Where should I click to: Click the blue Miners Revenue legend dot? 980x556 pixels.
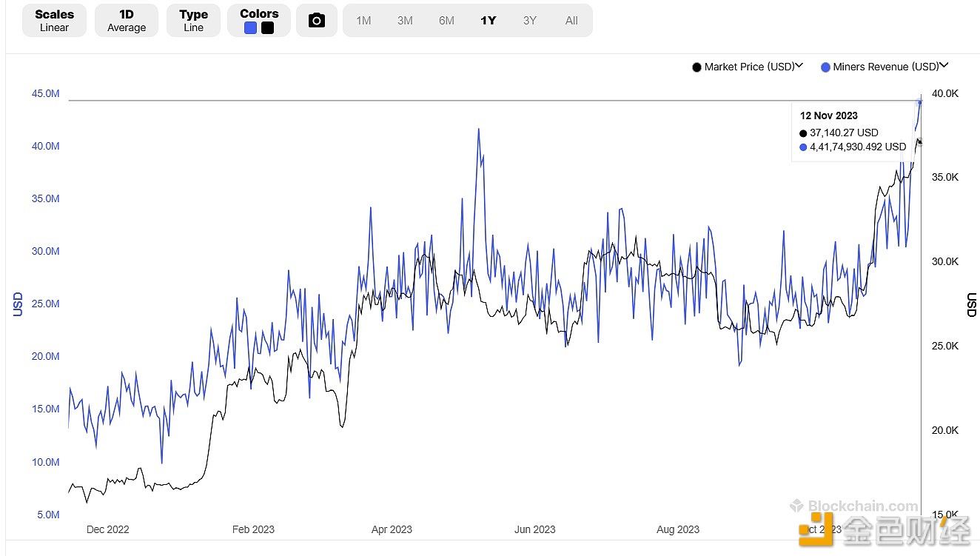tap(825, 67)
